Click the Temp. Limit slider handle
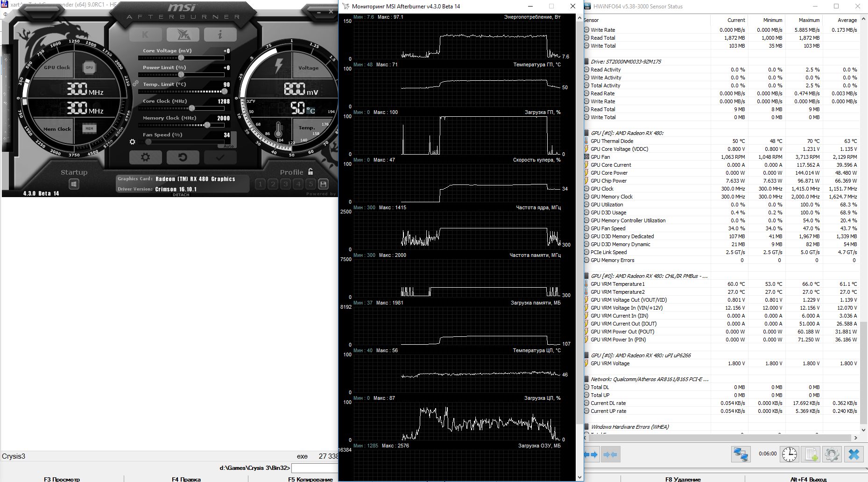 pyautogui.click(x=224, y=92)
